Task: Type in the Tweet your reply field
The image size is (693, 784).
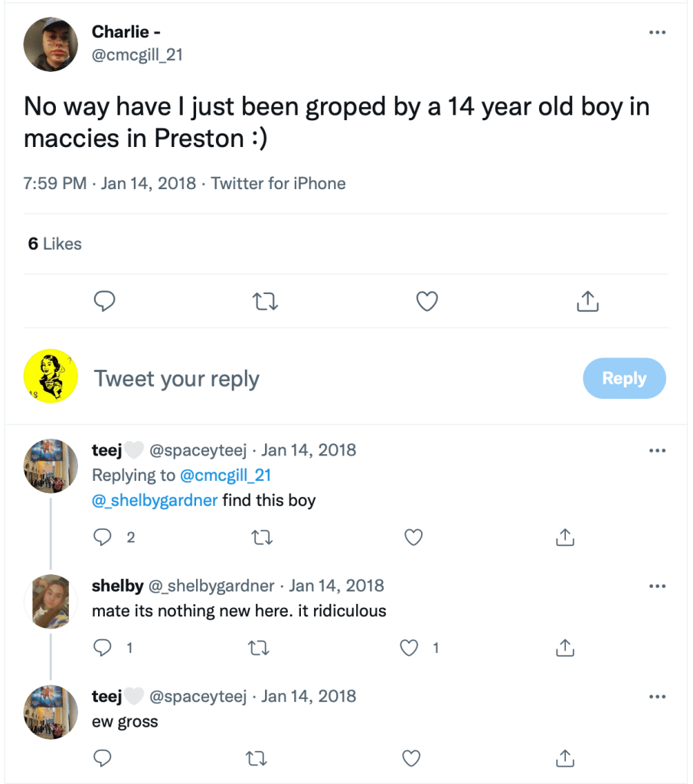Action: point(306,379)
